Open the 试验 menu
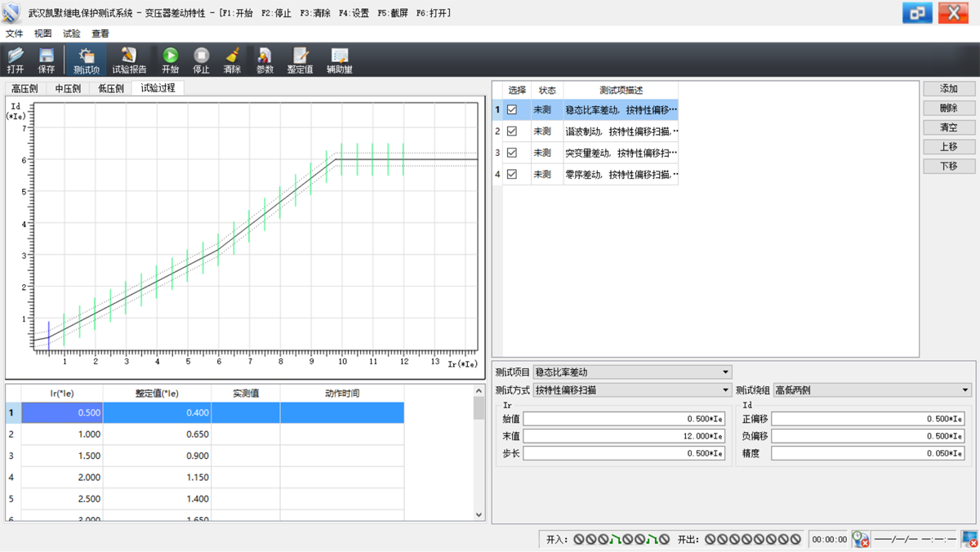Screen dimensions: 980x552 (x=72, y=33)
